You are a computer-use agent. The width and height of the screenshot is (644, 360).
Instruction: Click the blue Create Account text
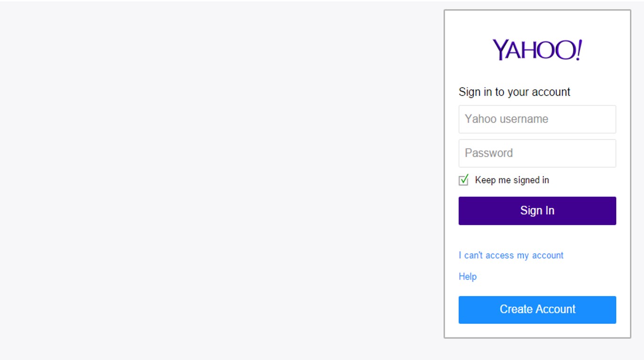[537, 309]
